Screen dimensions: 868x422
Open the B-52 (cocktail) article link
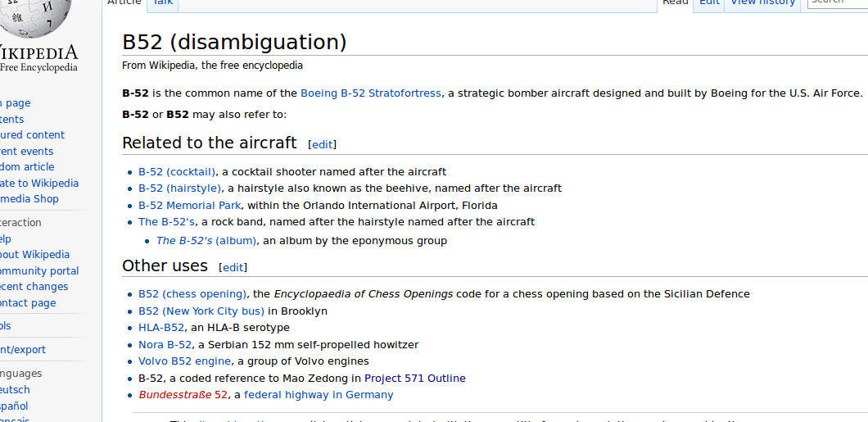tap(177, 172)
